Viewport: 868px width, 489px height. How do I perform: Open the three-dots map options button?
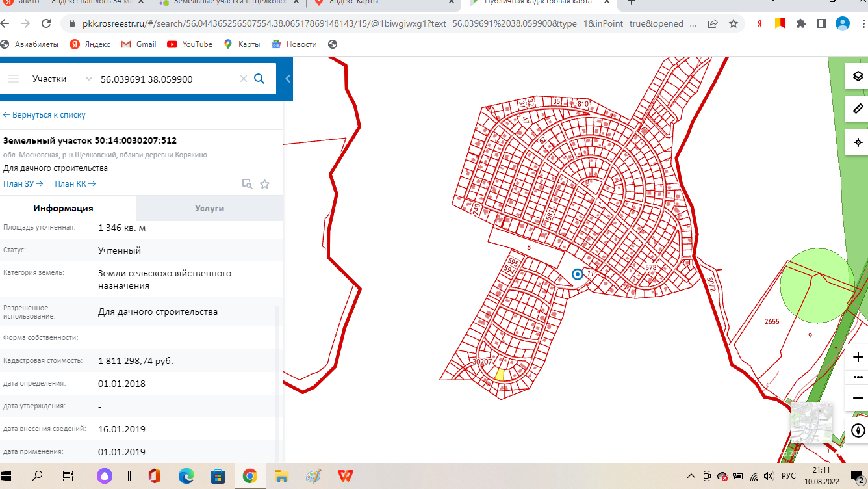coord(858,377)
